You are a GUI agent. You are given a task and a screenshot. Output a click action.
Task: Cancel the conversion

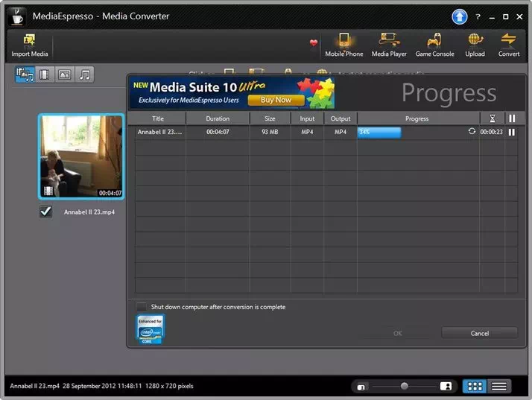point(479,333)
